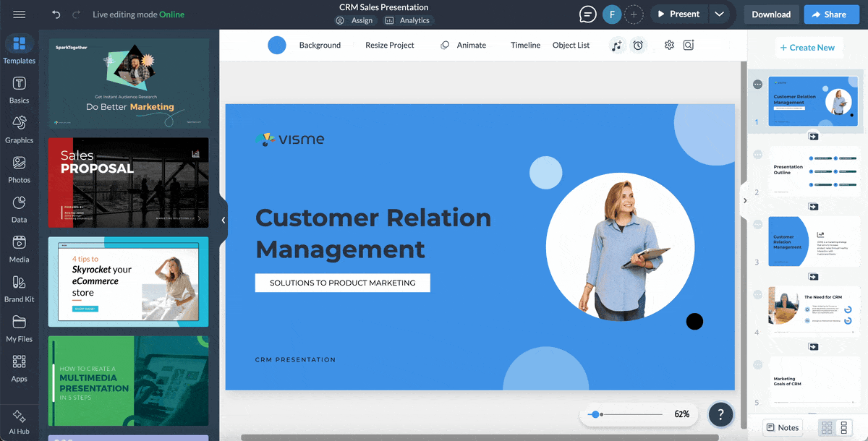Open the Brand Kit sidebar panel

(x=20, y=288)
